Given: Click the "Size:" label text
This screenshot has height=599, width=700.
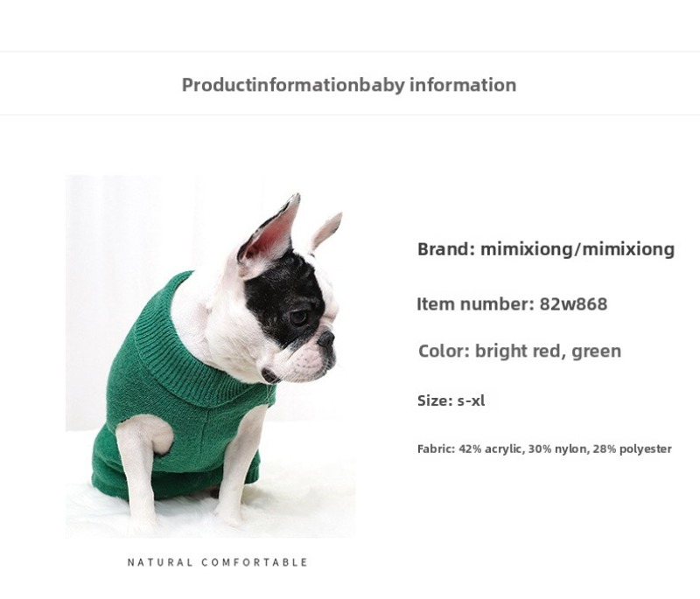Looking at the screenshot, I should point(435,401).
